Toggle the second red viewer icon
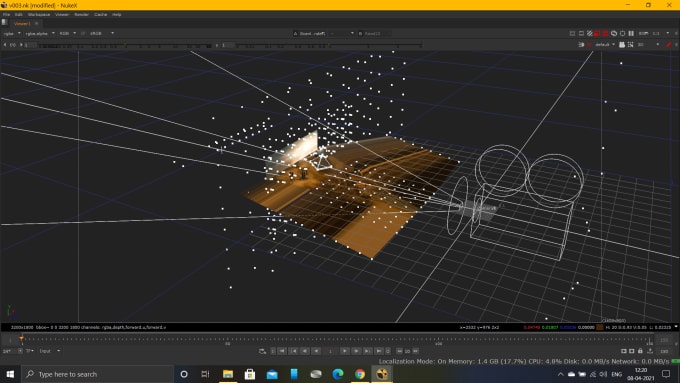The width and height of the screenshot is (680, 383). 605,33
